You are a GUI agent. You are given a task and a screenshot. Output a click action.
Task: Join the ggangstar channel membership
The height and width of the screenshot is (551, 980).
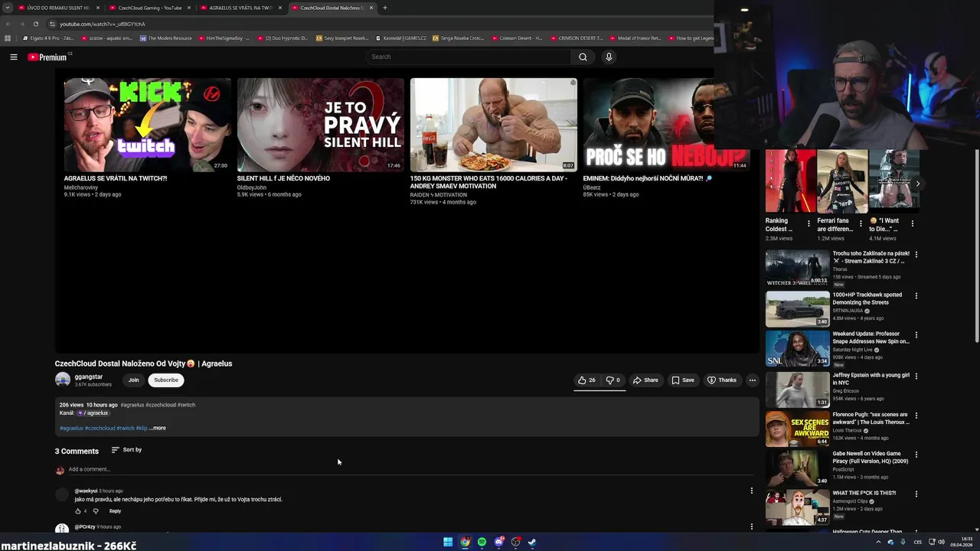133,380
